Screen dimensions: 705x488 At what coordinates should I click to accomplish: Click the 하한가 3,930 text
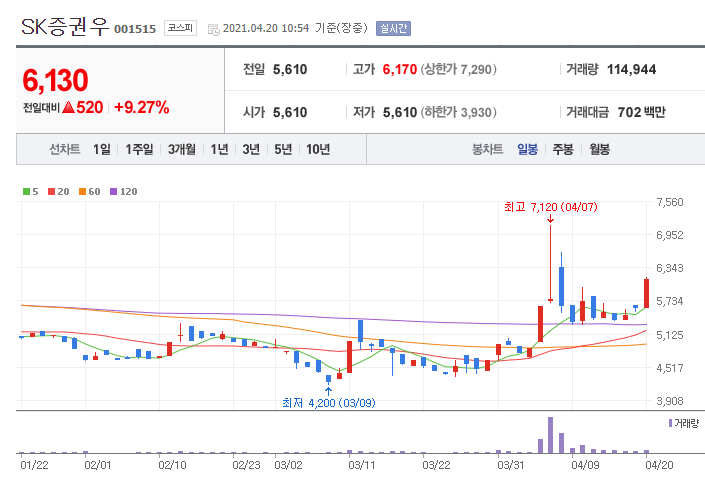[459, 112]
